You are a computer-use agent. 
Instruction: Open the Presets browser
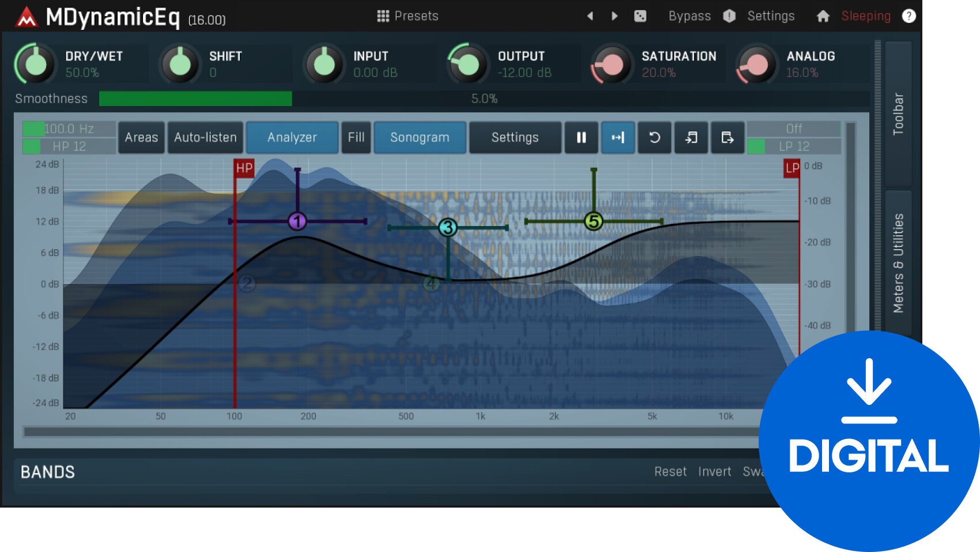pos(408,16)
